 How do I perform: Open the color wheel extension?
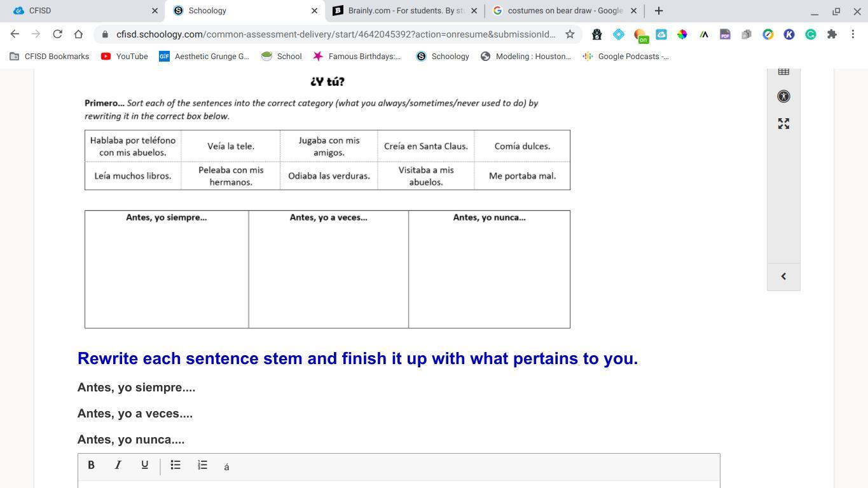coord(682,34)
